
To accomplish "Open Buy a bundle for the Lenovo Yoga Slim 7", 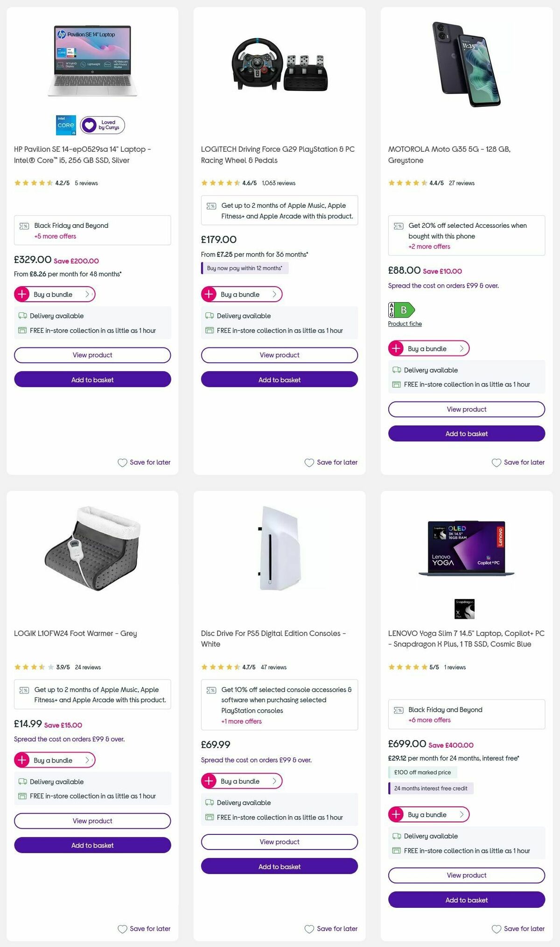I will (428, 814).
